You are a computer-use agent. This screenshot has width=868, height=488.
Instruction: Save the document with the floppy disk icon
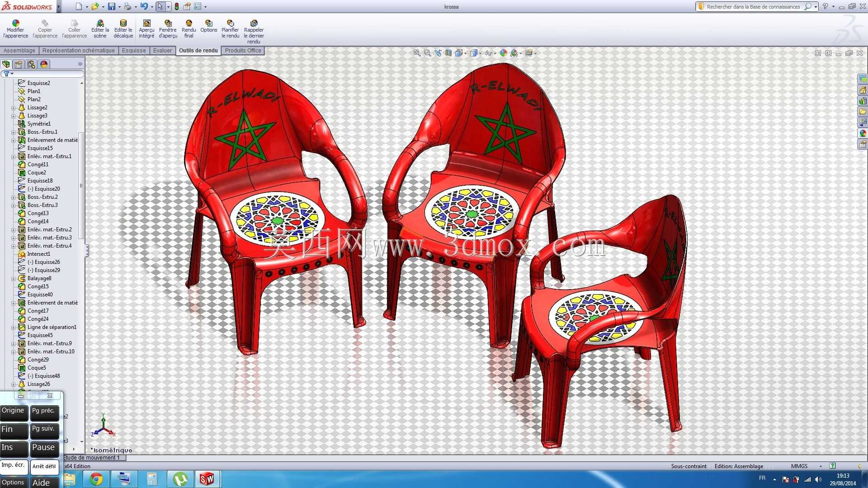pyautogui.click(x=111, y=6)
